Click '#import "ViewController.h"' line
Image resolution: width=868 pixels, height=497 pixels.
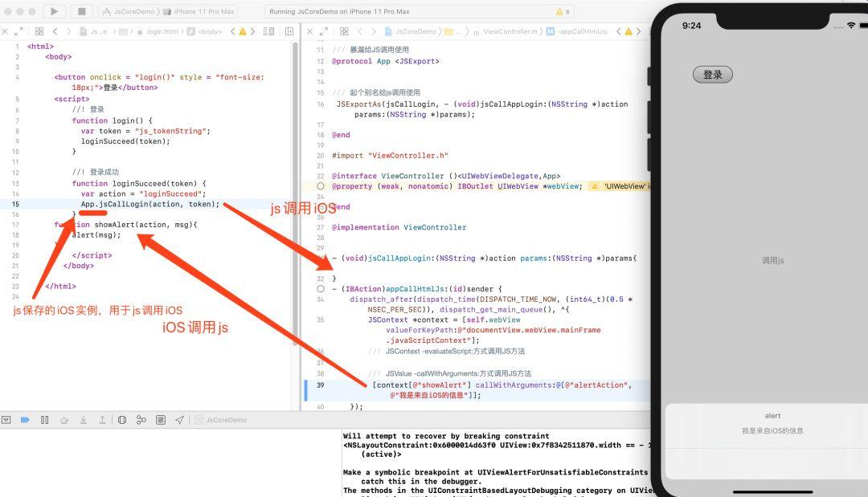point(390,156)
